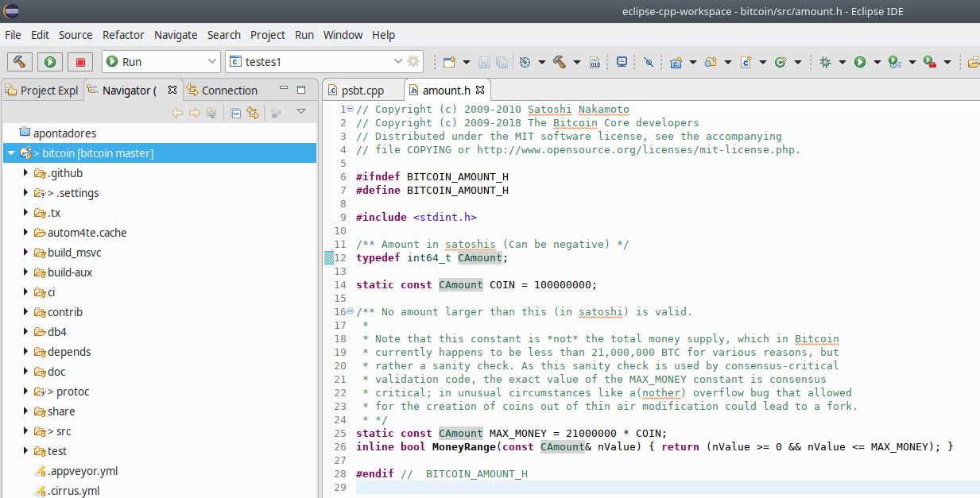Screen dimensions: 980x498
Task: Click the Back navigation arrow in Navigator
Action: 177,113
